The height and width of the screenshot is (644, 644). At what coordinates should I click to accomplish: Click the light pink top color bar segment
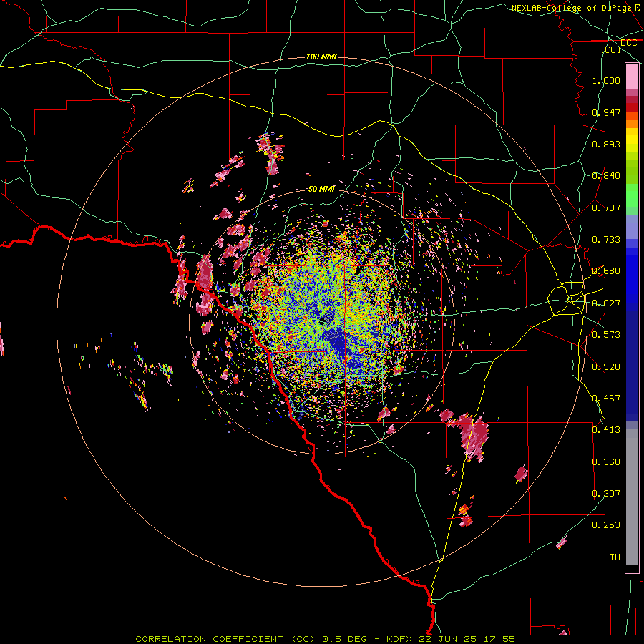632,77
